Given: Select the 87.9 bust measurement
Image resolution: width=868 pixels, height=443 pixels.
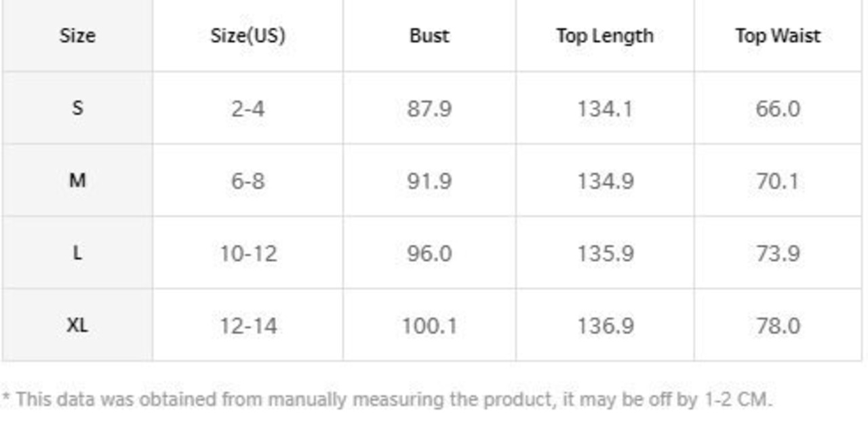Looking at the screenshot, I should point(429,109).
